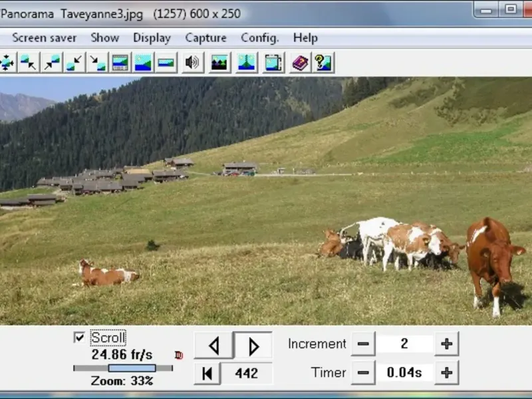Open the purple help book icon

pyautogui.click(x=301, y=63)
